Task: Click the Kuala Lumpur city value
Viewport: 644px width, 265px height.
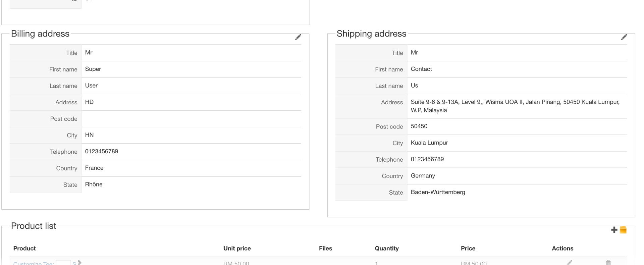Action: tap(429, 143)
